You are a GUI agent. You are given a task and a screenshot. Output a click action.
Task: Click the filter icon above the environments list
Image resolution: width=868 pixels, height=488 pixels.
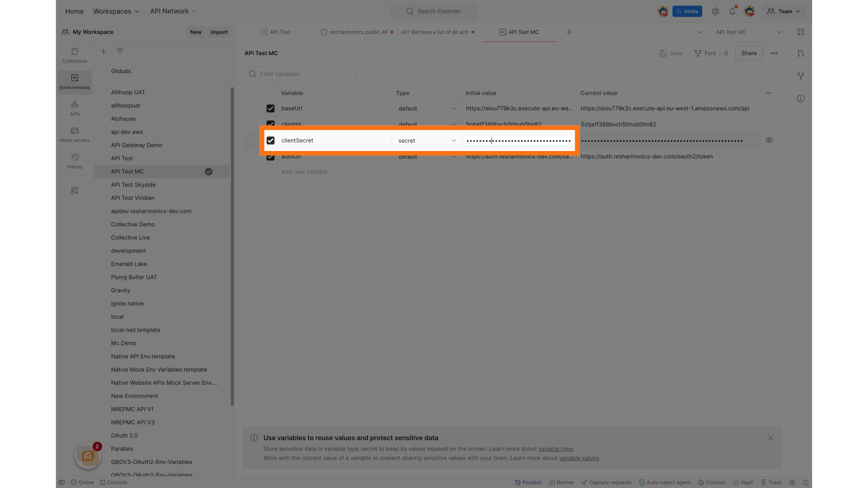120,52
